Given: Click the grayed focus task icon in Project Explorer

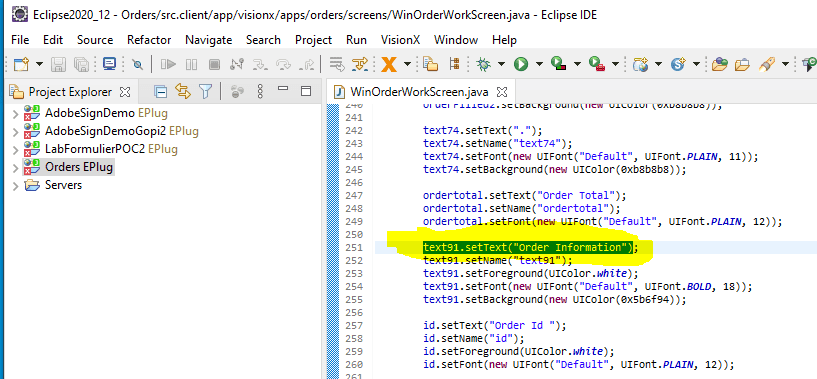Looking at the screenshot, I should tap(238, 92).
